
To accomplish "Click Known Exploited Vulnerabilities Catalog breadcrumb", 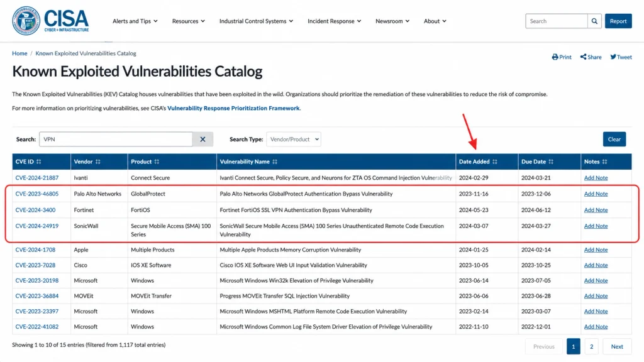I will click(x=86, y=53).
